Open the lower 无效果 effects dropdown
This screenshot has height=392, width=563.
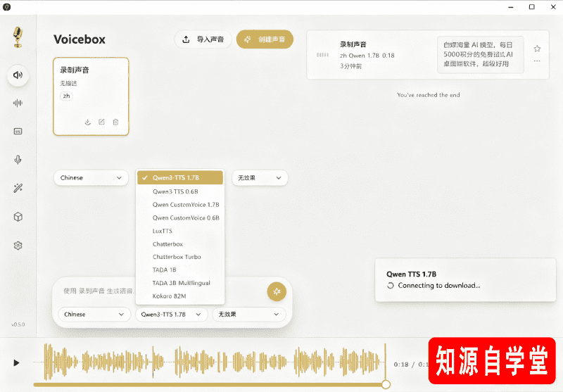tap(249, 315)
